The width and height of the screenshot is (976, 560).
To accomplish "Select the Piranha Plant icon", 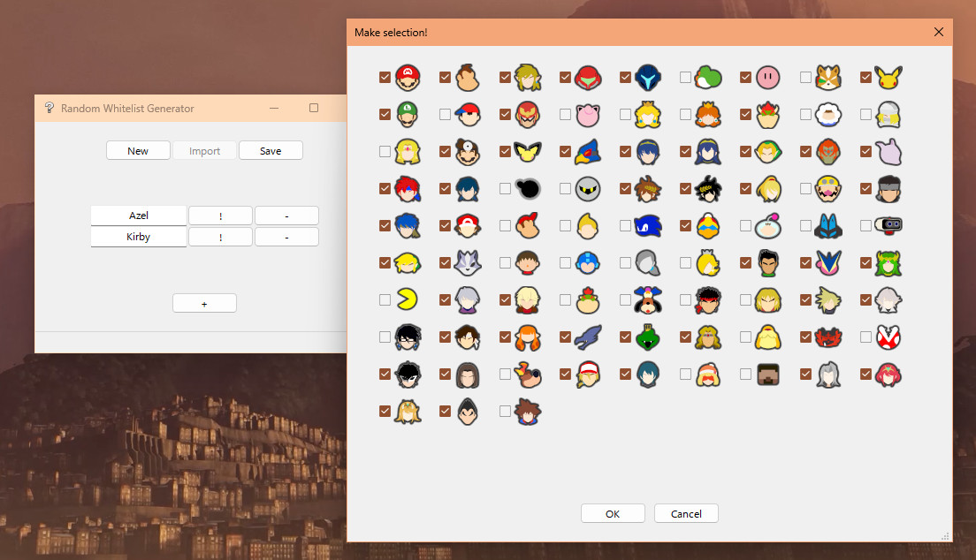I will pyautogui.click(x=887, y=337).
